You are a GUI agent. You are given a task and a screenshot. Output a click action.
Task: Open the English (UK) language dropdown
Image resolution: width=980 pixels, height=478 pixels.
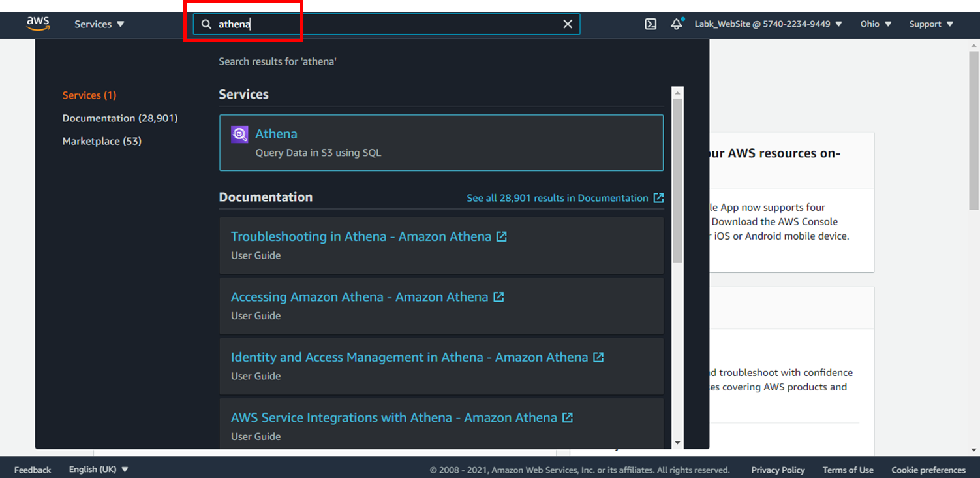click(x=99, y=470)
